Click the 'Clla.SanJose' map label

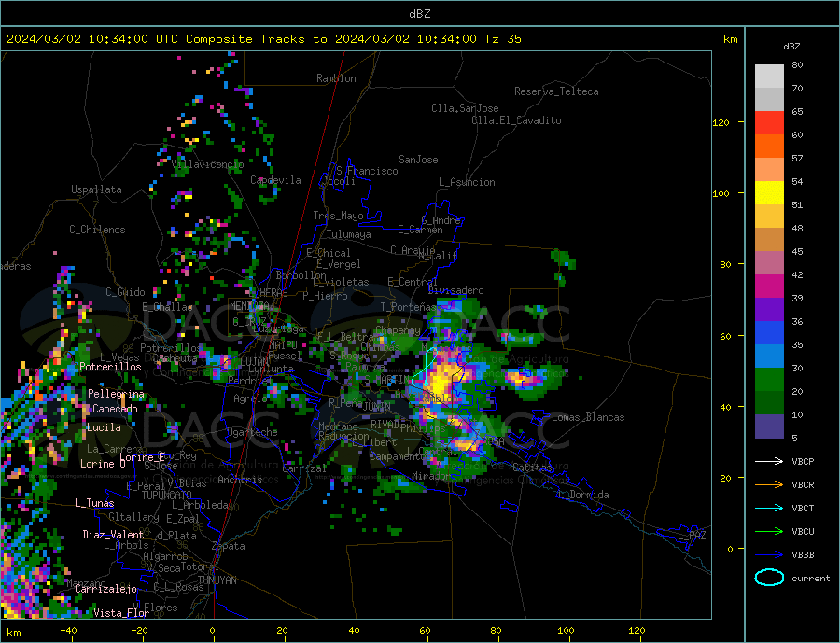(x=465, y=108)
